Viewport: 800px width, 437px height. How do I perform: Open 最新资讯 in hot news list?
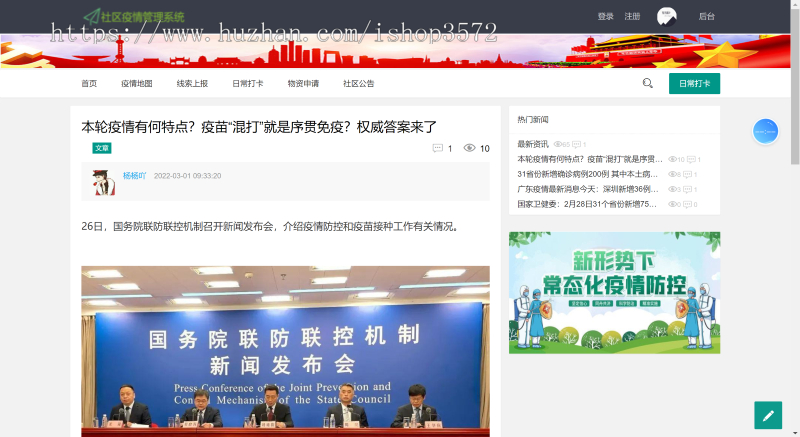[x=533, y=144]
